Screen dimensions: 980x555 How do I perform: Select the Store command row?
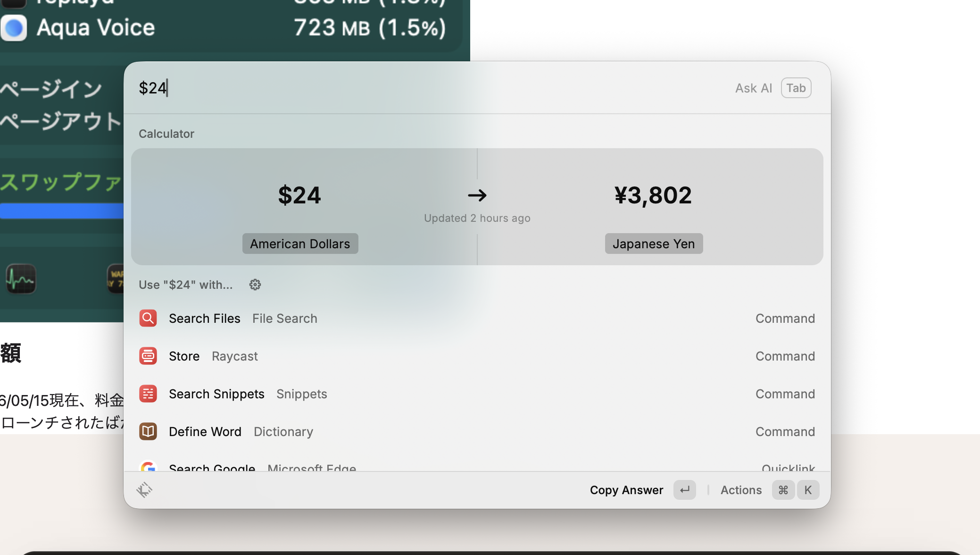tap(477, 356)
